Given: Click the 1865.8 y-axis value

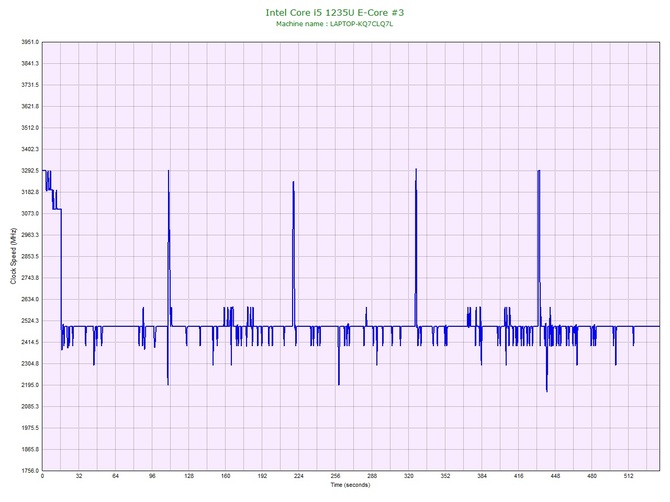Looking at the screenshot, I should (30, 449).
